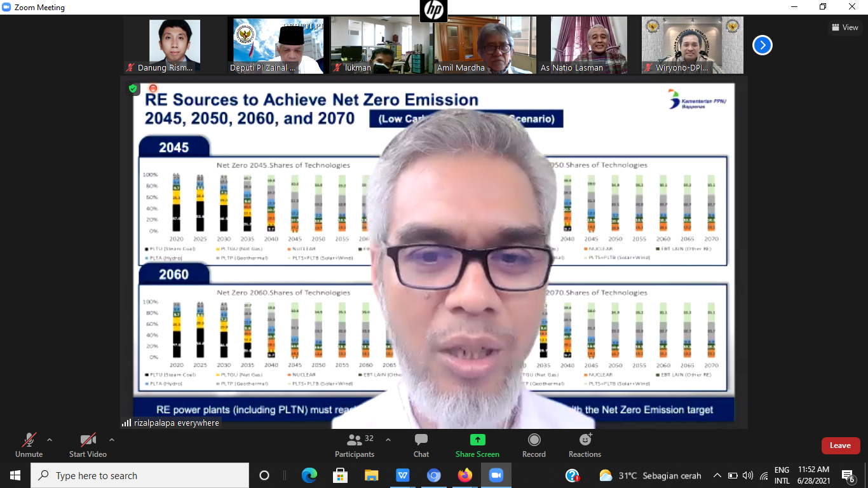Open File Explorer from taskbar
Image resolution: width=868 pixels, height=488 pixels.
coord(372,475)
